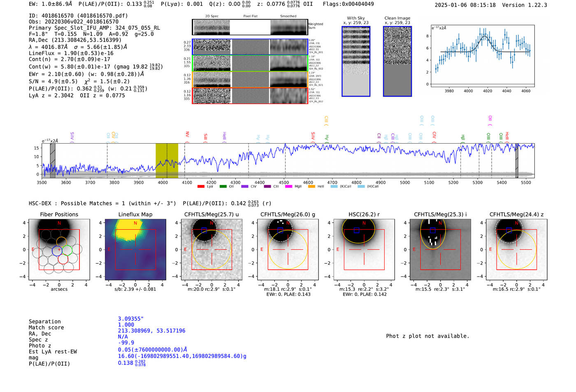Click the (K)CaII legend swatch

[x=334, y=186]
